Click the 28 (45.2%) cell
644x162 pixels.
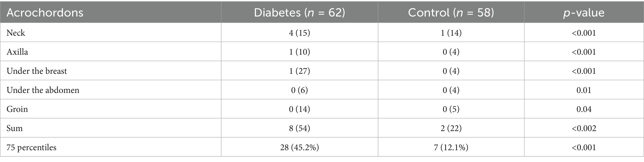point(299,147)
